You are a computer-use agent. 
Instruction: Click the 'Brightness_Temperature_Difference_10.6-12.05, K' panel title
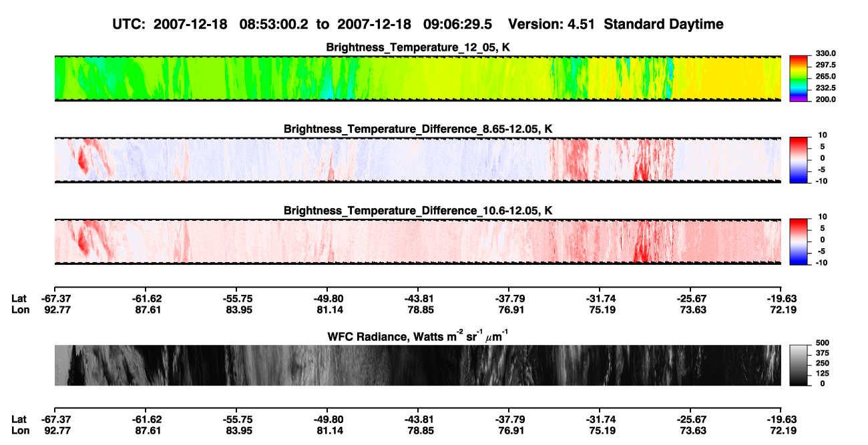pos(418,210)
